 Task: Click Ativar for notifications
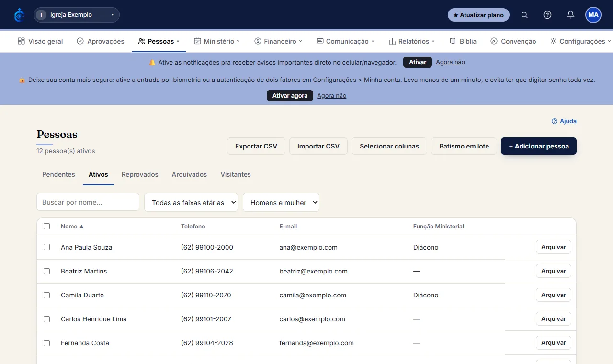(418, 62)
